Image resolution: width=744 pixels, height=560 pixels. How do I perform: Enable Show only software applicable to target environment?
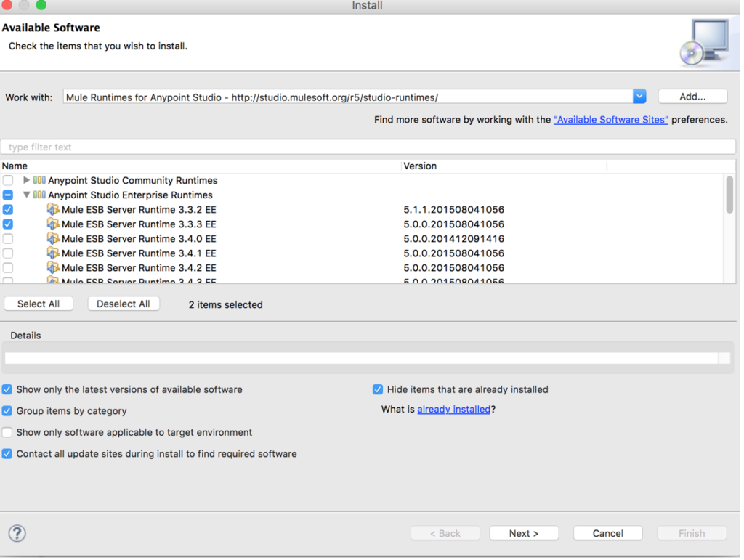(7, 433)
